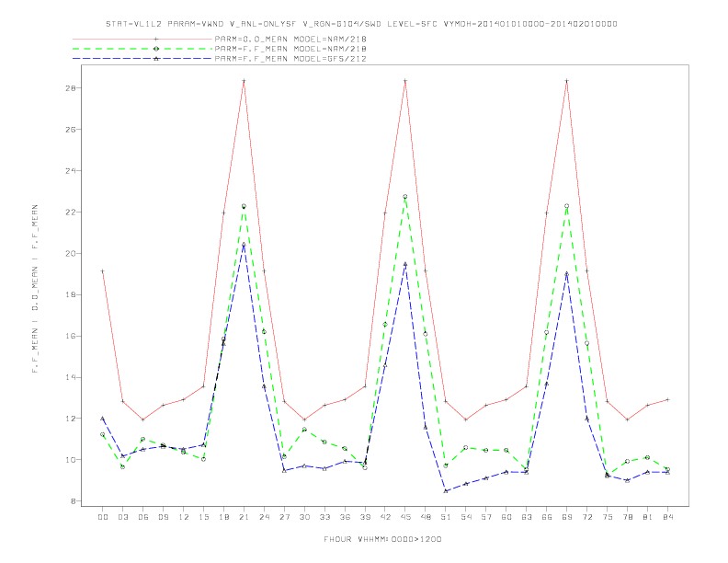Click y-axis tick label 14
Viewport: 728px width, 563px height.
click(70, 378)
